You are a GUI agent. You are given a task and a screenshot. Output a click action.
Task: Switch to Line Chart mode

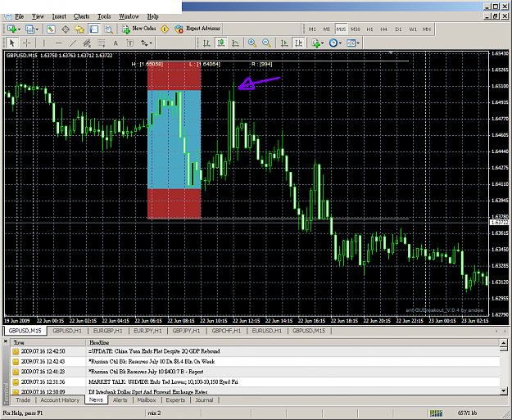tap(235, 43)
